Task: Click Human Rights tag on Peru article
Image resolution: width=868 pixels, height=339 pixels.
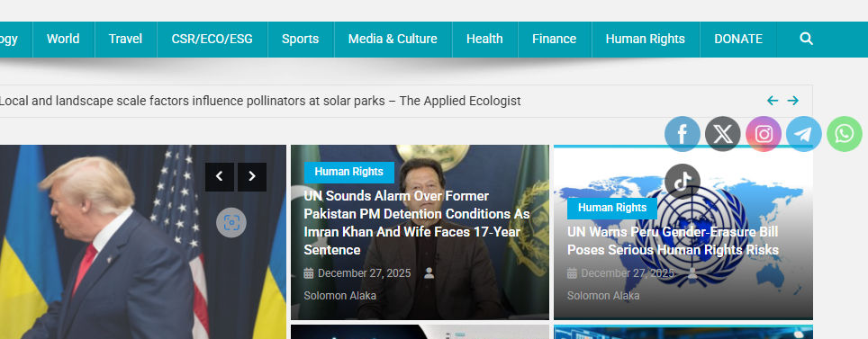Action: (x=611, y=208)
